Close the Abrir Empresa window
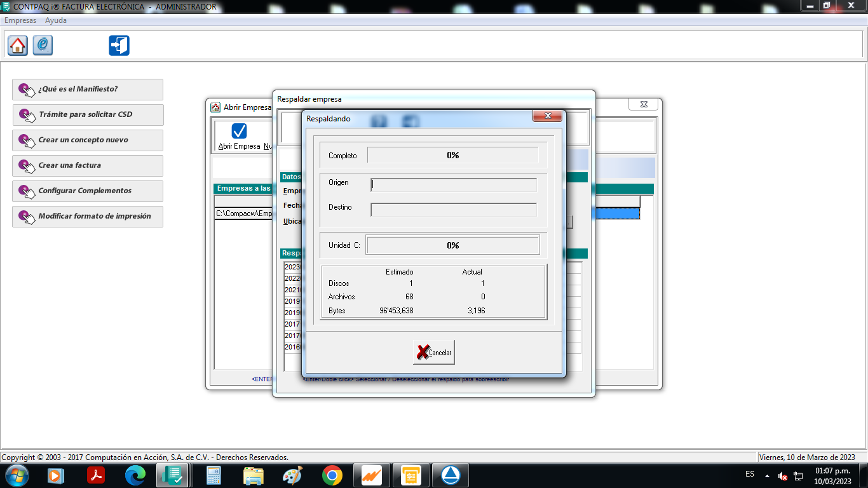 [x=644, y=104]
